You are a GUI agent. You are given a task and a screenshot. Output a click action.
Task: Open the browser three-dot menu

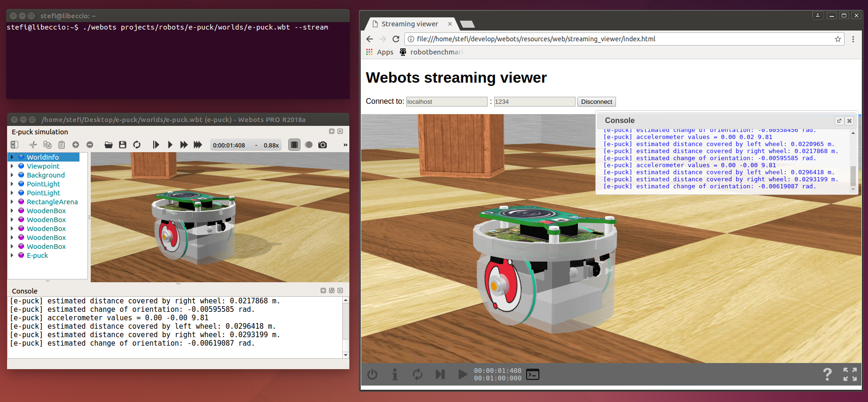[853, 39]
